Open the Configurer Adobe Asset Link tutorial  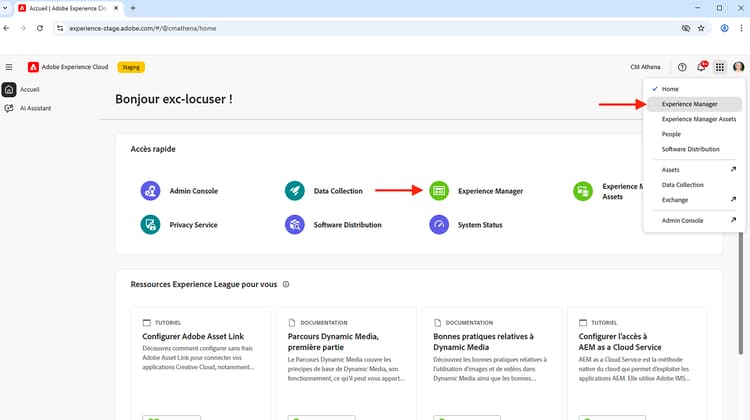(x=201, y=364)
